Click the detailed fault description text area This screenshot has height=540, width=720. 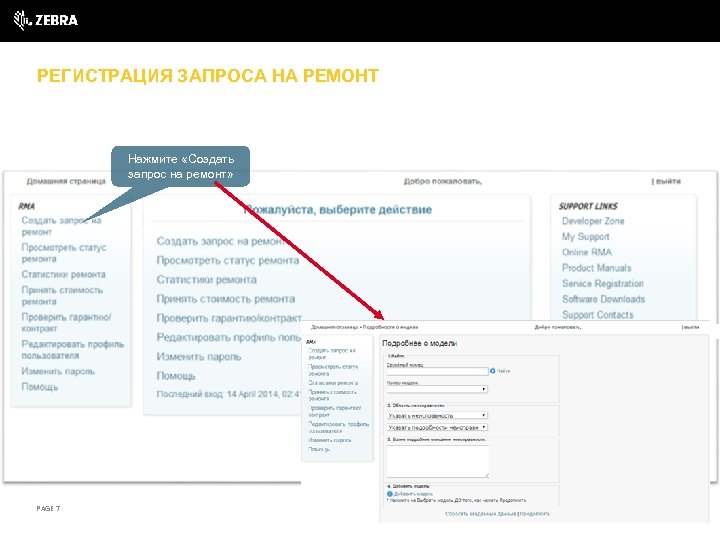point(438,461)
